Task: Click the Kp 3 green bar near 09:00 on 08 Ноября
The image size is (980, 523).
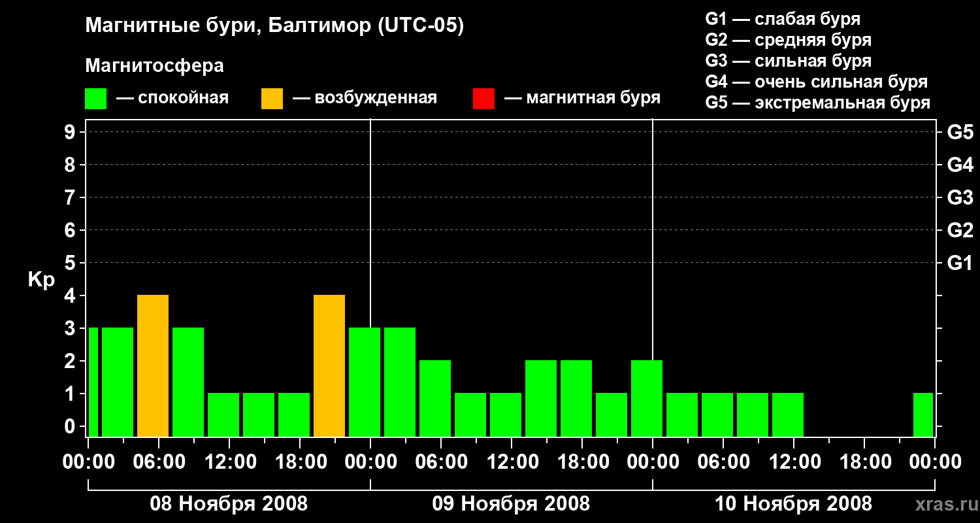Action: pos(188,382)
